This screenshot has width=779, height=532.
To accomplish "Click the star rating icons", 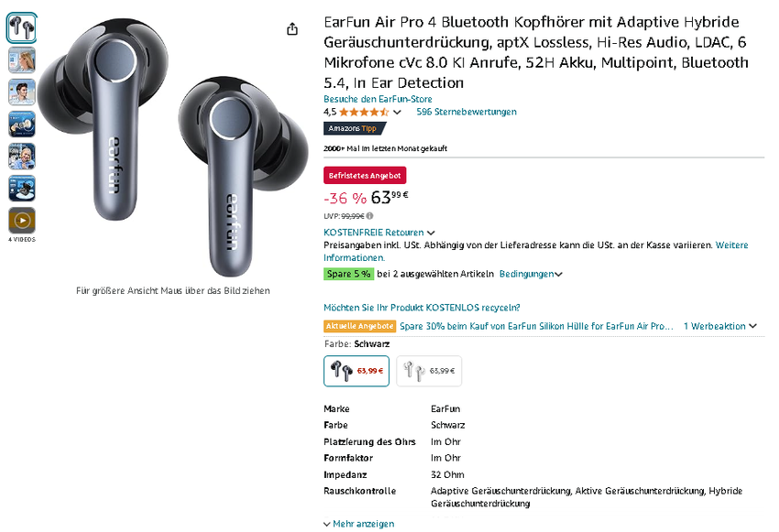I will point(364,112).
